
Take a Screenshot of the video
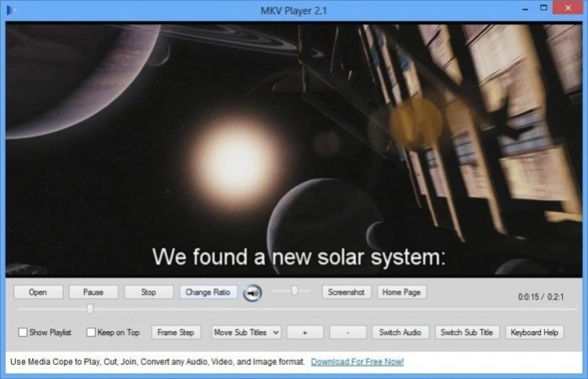pos(347,292)
